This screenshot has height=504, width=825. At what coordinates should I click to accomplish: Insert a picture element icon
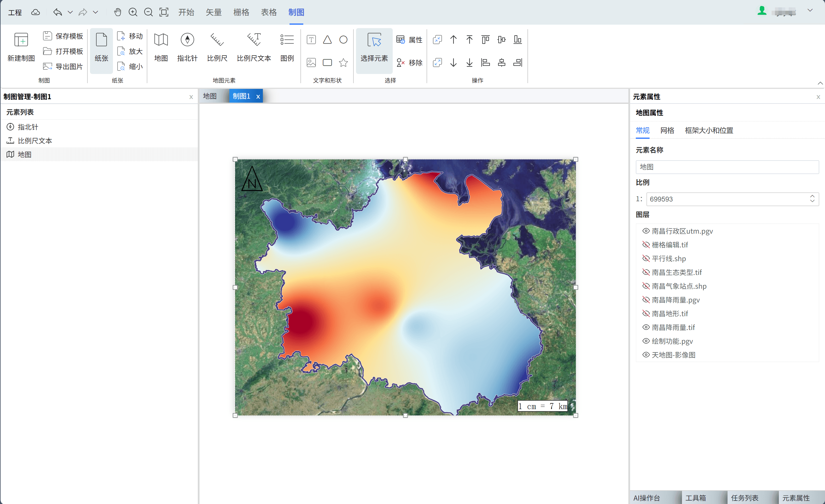[311, 62]
